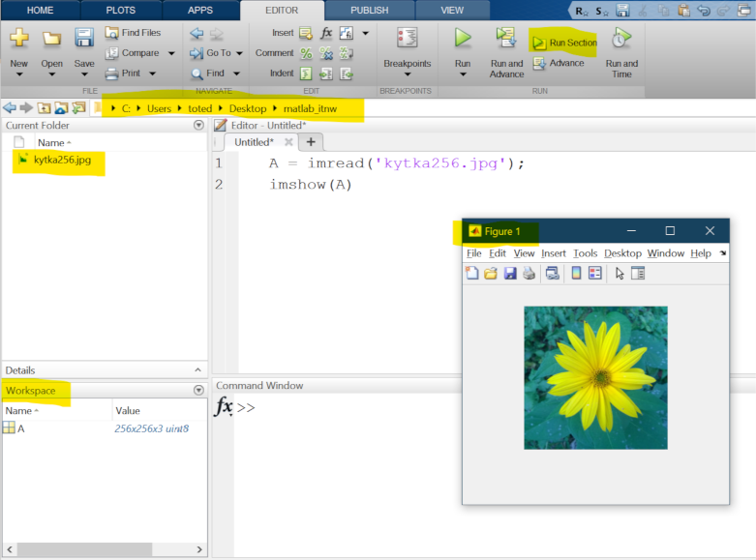Click Insert Colorbar in the Figure toolbar
756x560 pixels.
pos(576,274)
